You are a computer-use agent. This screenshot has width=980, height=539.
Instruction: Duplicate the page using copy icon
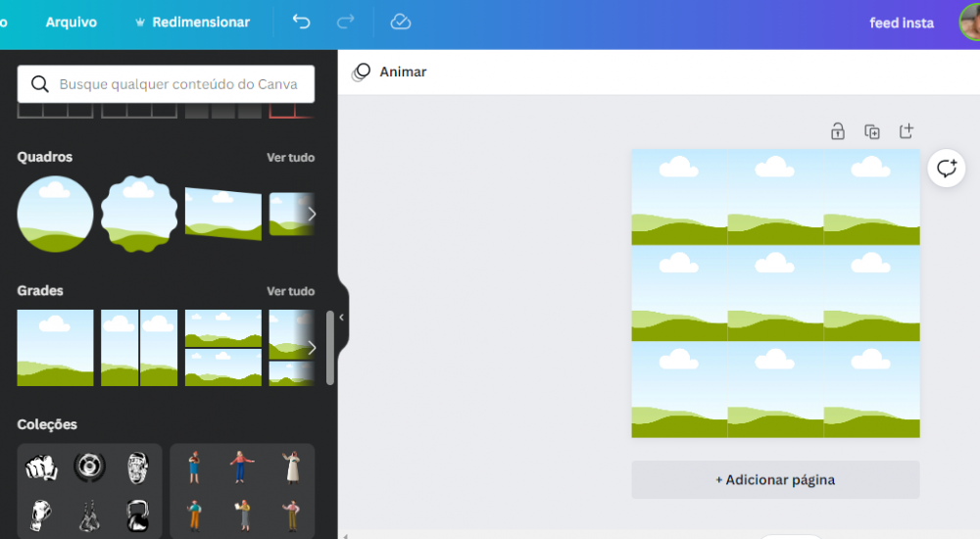point(872,131)
